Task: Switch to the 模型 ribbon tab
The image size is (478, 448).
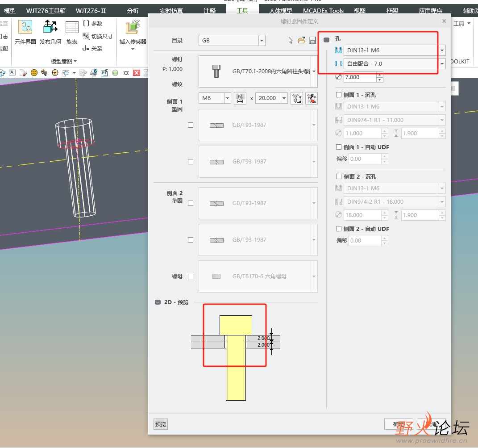Action: [9, 11]
